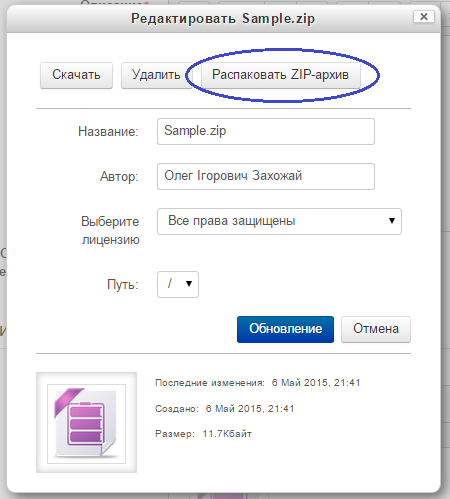Viewport: 450px width, 499px height.
Task: Open the Все права защищены license dropdown
Action: point(279,221)
